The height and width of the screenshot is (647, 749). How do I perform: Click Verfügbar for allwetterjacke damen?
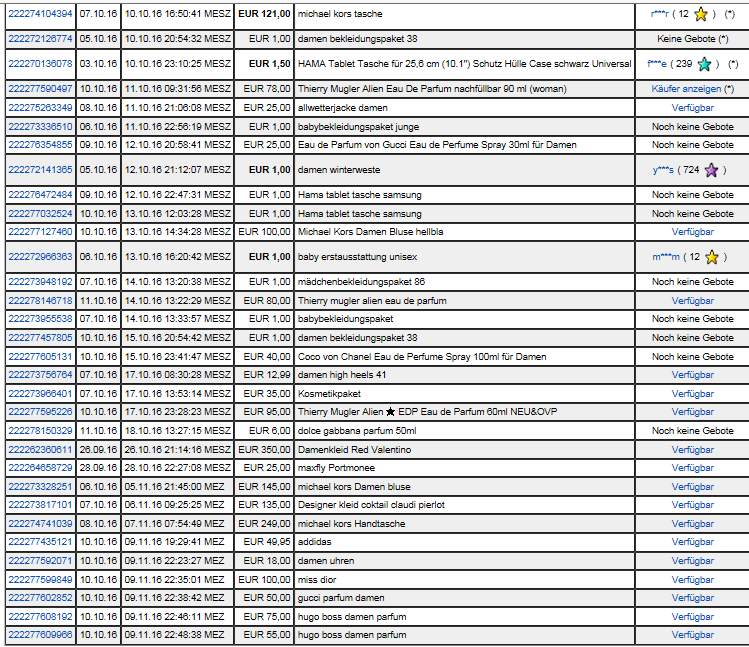point(693,108)
